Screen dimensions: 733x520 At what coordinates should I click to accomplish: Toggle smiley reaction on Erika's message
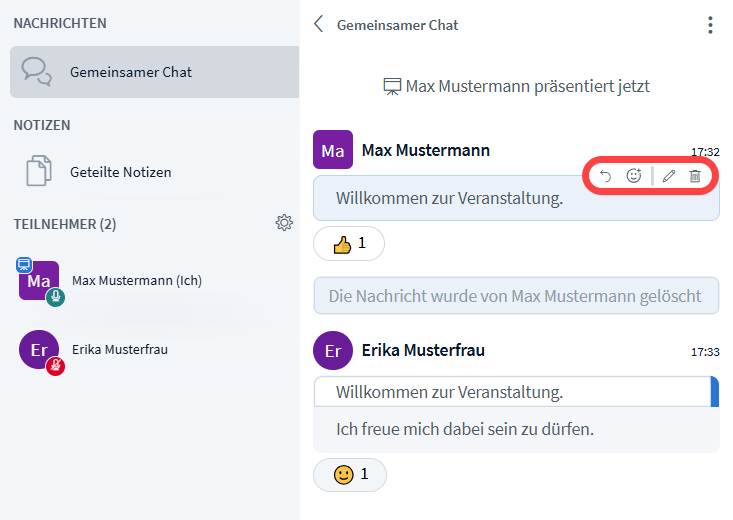pyautogui.click(x=349, y=474)
